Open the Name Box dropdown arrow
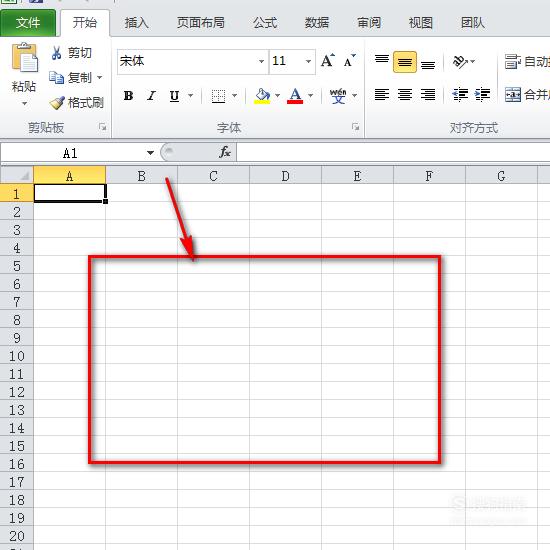The height and width of the screenshot is (550, 550). click(x=150, y=153)
